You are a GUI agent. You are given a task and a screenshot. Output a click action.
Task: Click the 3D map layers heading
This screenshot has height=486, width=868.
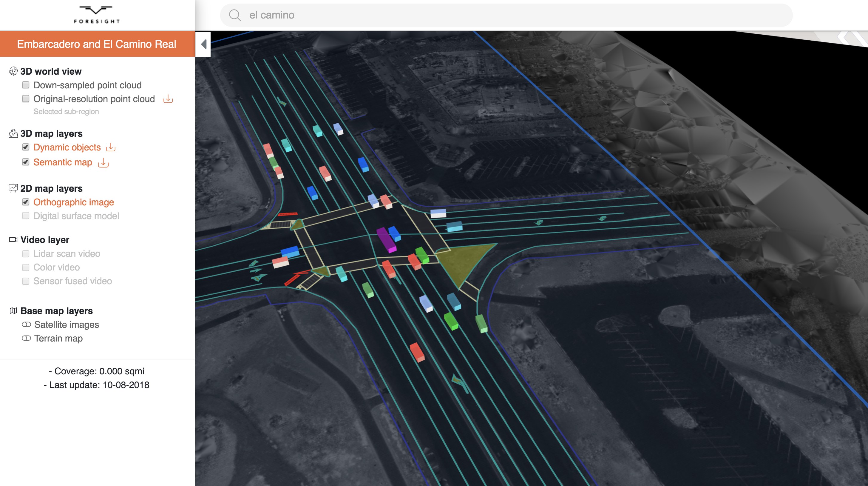coord(51,133)
